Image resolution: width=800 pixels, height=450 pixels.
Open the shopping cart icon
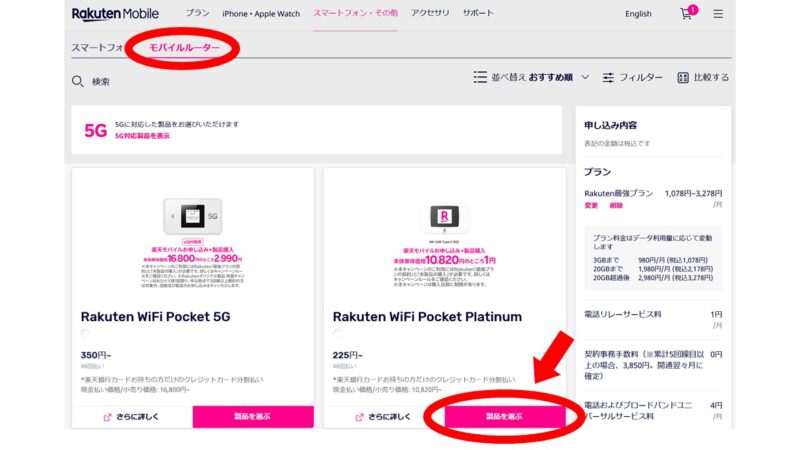pos(686,14)
